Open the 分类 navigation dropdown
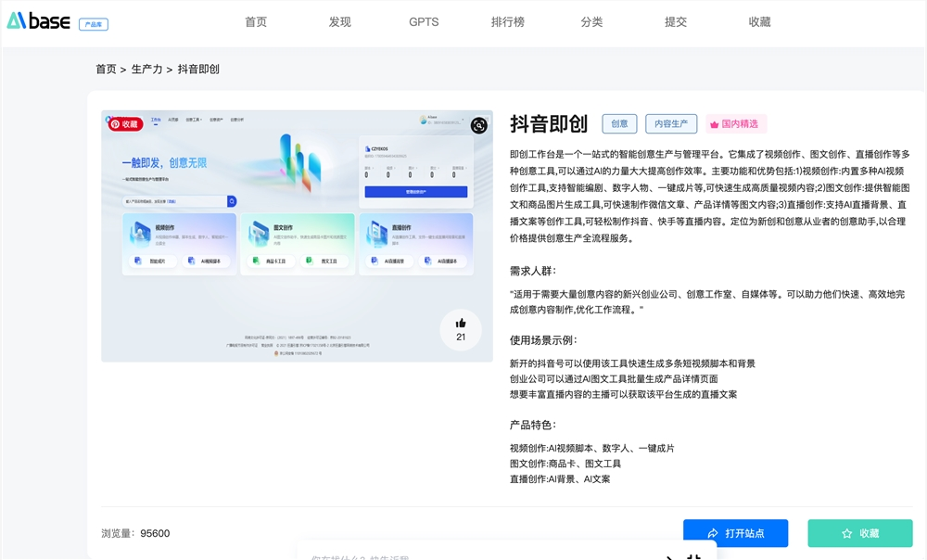 [591, 21]
